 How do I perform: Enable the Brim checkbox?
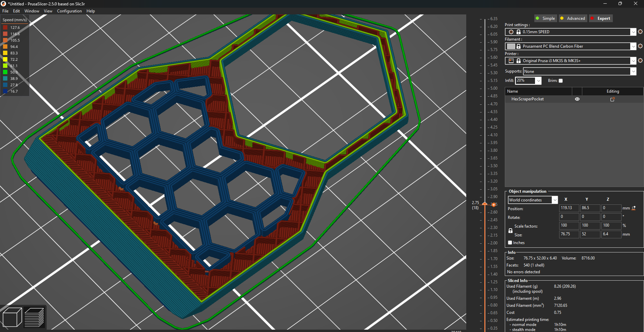pyautogui.click(x=560, y=81)
